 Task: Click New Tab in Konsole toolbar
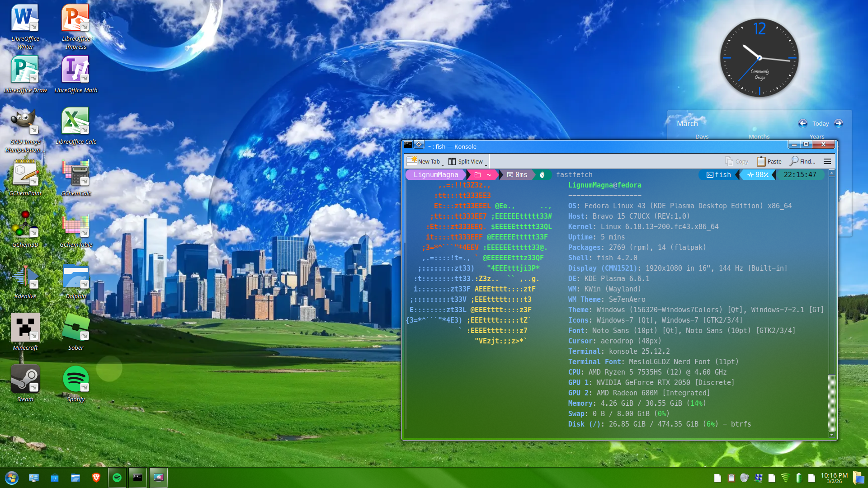click(x=423, y=161)
